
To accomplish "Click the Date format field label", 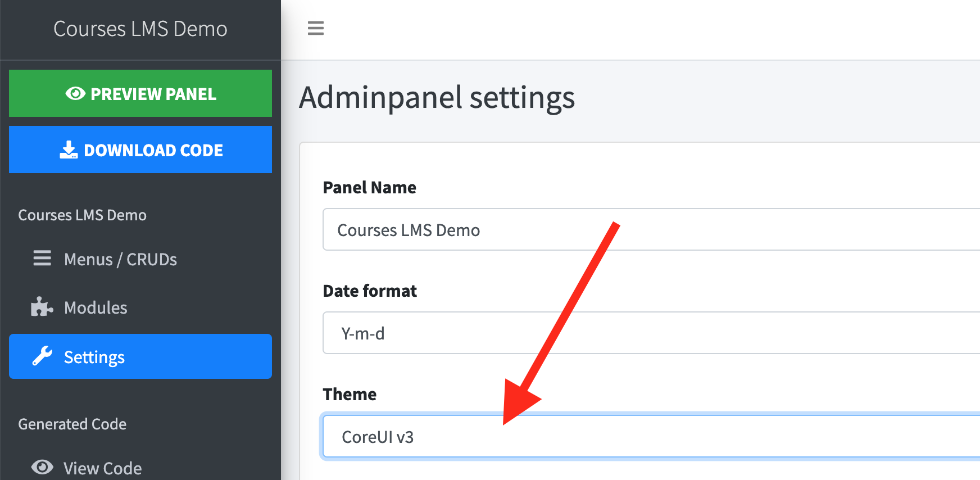I will 370,291.
